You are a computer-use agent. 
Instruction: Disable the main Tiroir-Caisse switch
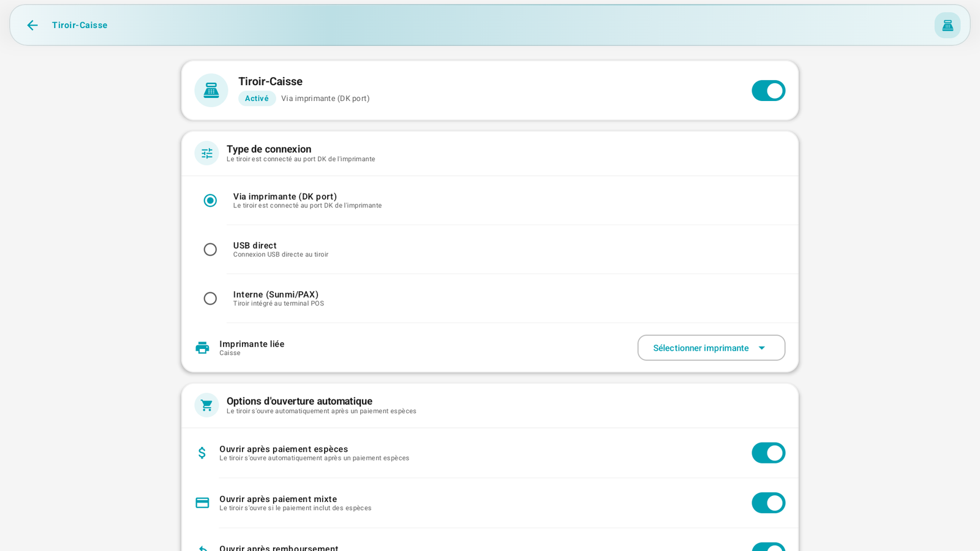coord(769,91)
